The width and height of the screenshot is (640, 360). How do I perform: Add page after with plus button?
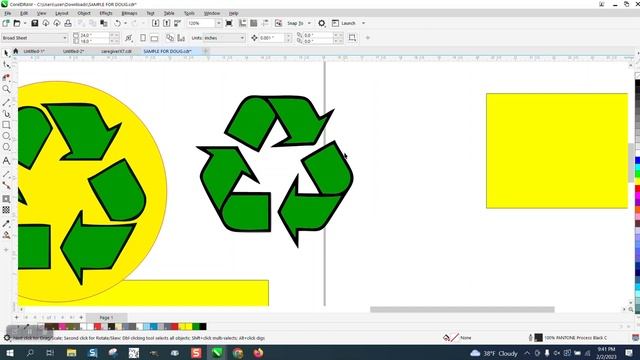point(81,317)
